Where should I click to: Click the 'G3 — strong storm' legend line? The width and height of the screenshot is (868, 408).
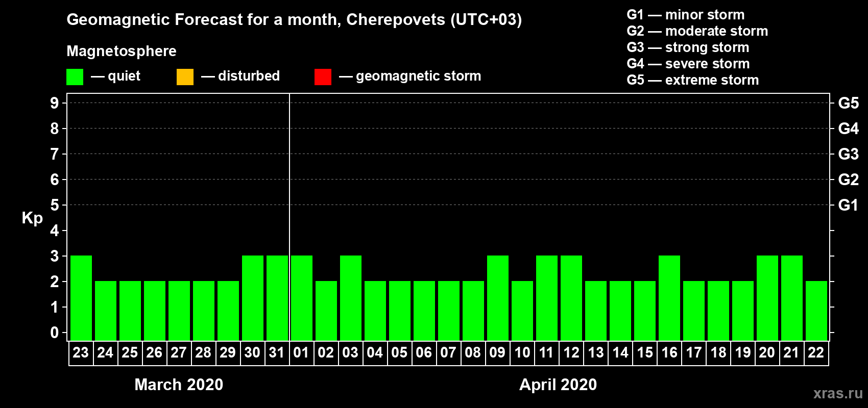point(688,47)
